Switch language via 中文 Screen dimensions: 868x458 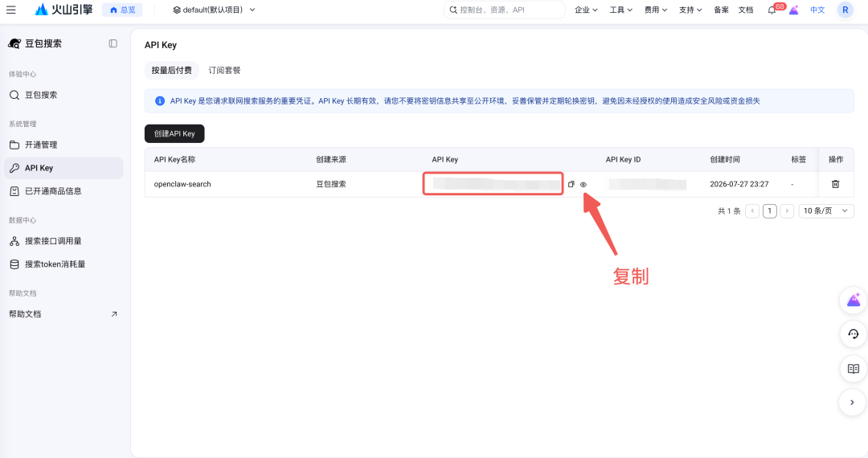pos(817,10)
